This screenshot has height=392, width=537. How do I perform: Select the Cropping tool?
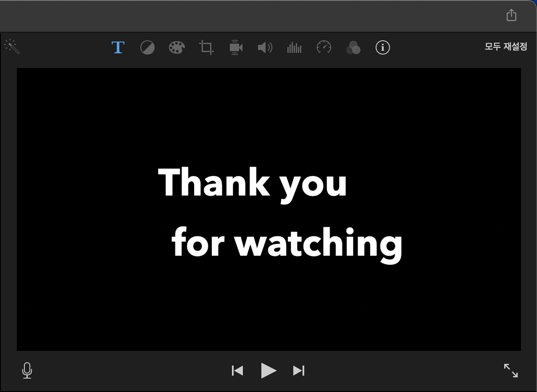[x=206, y=47]
